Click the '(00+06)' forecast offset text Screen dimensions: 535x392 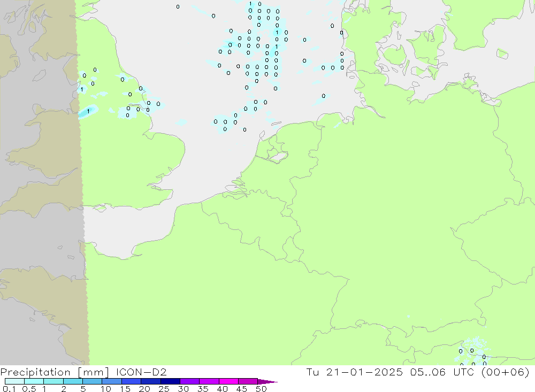506,372
